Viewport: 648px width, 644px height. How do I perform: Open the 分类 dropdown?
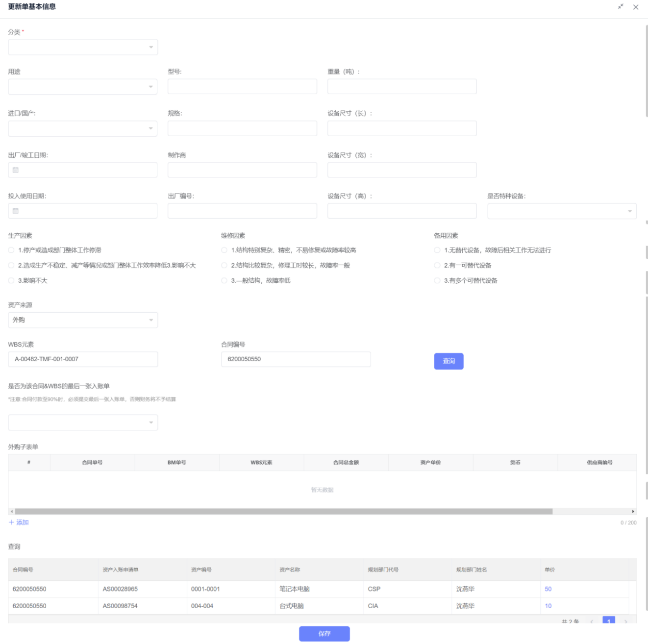point(83,47)
